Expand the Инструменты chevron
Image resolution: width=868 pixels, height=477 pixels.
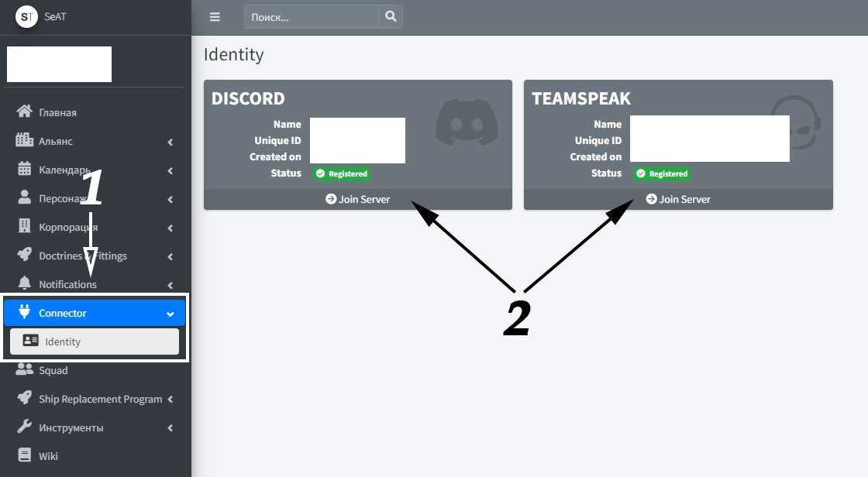[x=170, y=428]
